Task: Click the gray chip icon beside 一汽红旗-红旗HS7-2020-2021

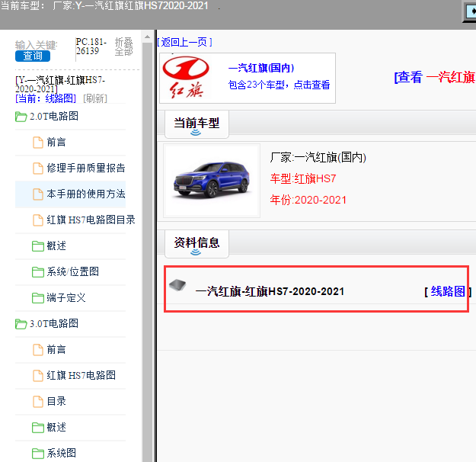Action: [x=177, y=285]
